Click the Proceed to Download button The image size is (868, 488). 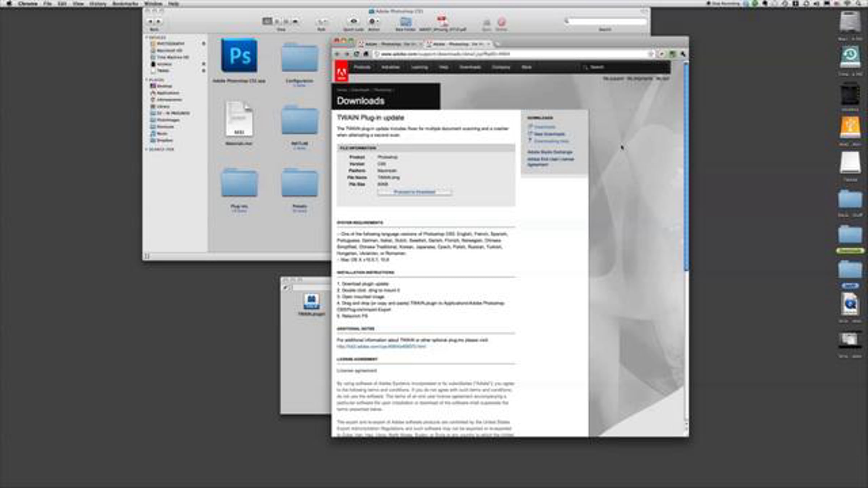pos(414,192)
